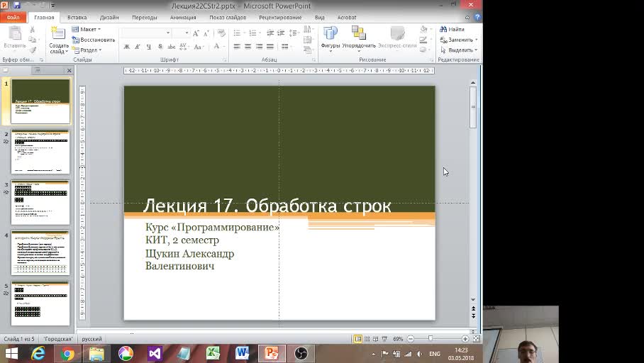Switch to the Рецензирование tab
Viewport: 644px width, 363px height.
[x=280, y=18]
